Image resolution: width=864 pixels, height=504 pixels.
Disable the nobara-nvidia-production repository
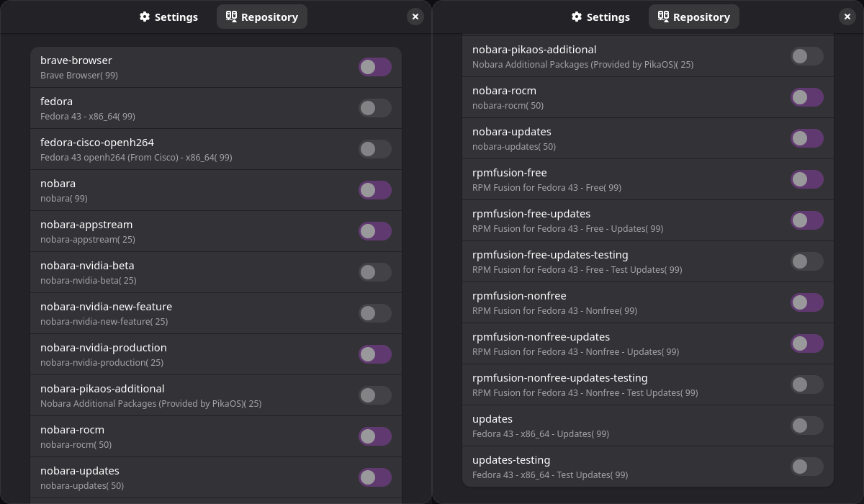tap(375, 354)
